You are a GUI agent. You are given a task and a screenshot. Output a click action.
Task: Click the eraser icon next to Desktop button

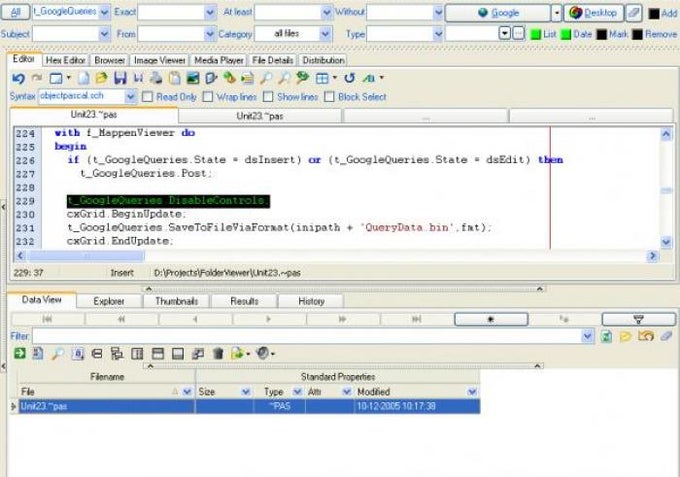(634, 13)
